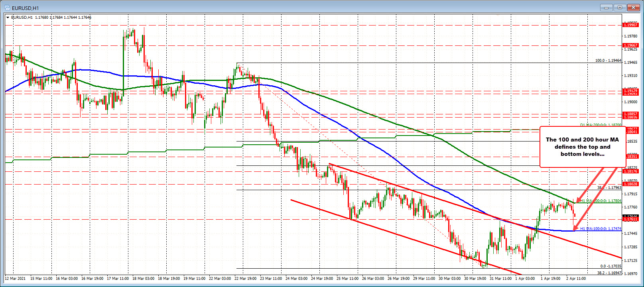The width and height of the screenshot is (644, 287).
Task: Click the time axis label '31 Mar 11:00'
Action: click(x=500, y=279)
